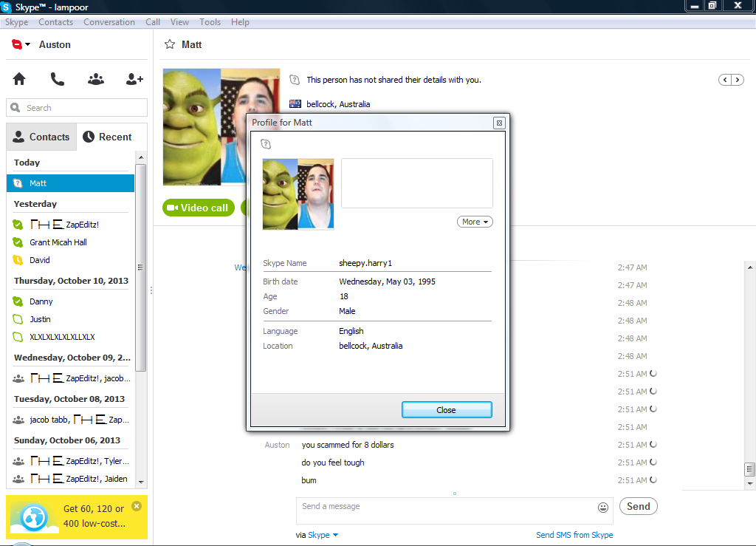Open the Conversation menu
This screenshot has width=756, height=546.
pyautogui.click(x=109, y=22)
